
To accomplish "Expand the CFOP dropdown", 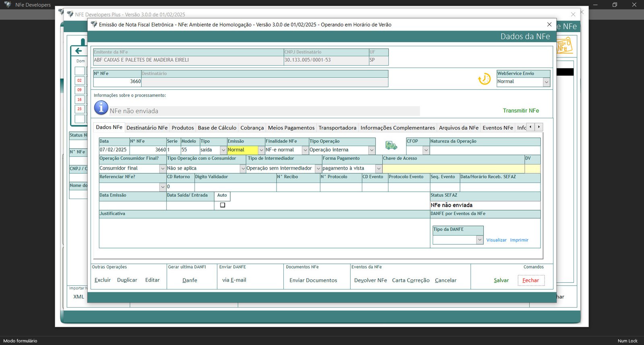I will click(426, 150).
